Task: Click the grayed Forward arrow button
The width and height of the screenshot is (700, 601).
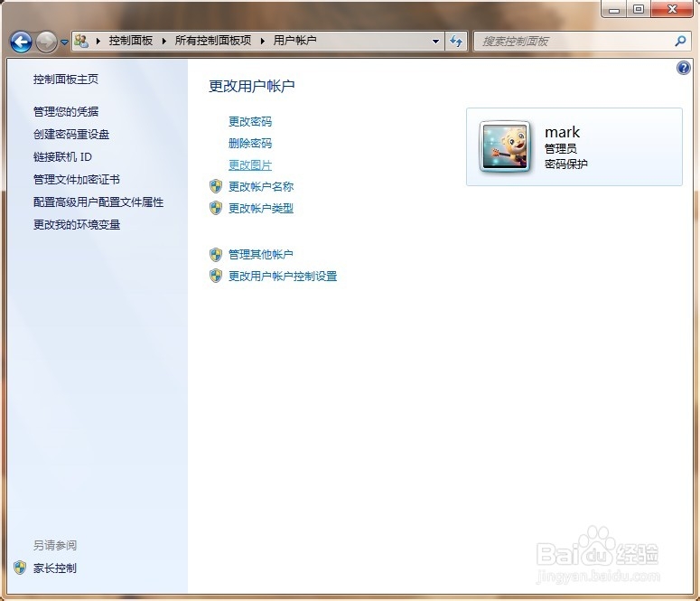Action: [x=46, y=42]
